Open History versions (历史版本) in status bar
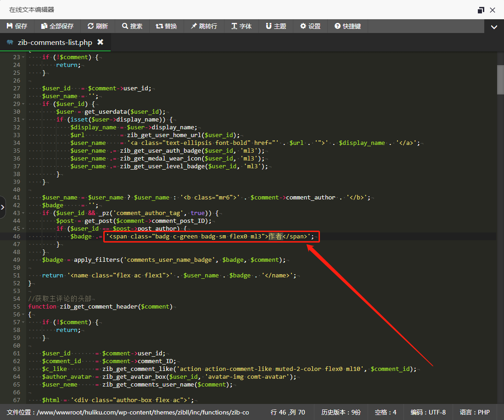 341,412
